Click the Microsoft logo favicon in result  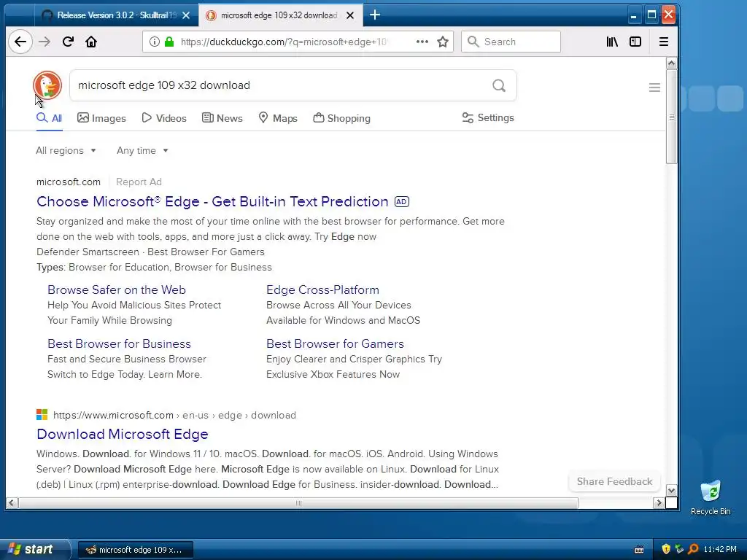tap(42, 415)
